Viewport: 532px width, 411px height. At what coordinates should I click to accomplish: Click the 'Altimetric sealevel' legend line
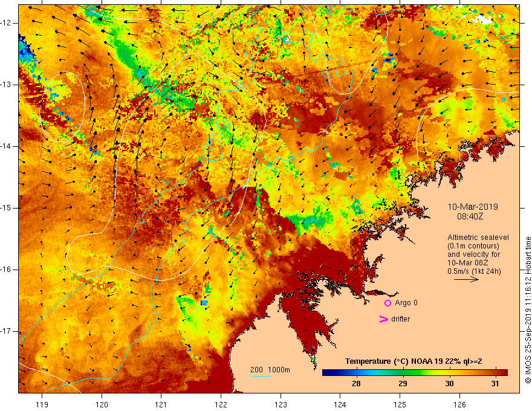click(x=478, y=238)
